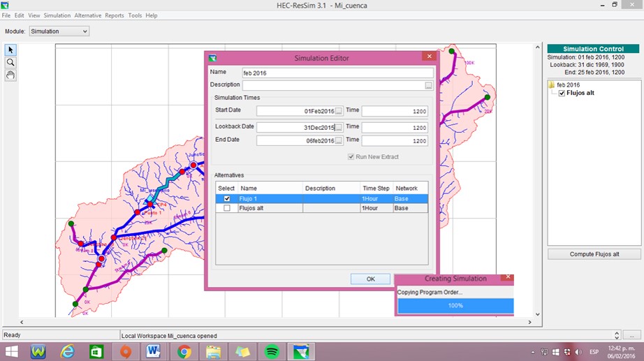This screenshot has height=361, width=644.
Task: Close the Simulation Editor dialog
Action: [x=429, y=57]
